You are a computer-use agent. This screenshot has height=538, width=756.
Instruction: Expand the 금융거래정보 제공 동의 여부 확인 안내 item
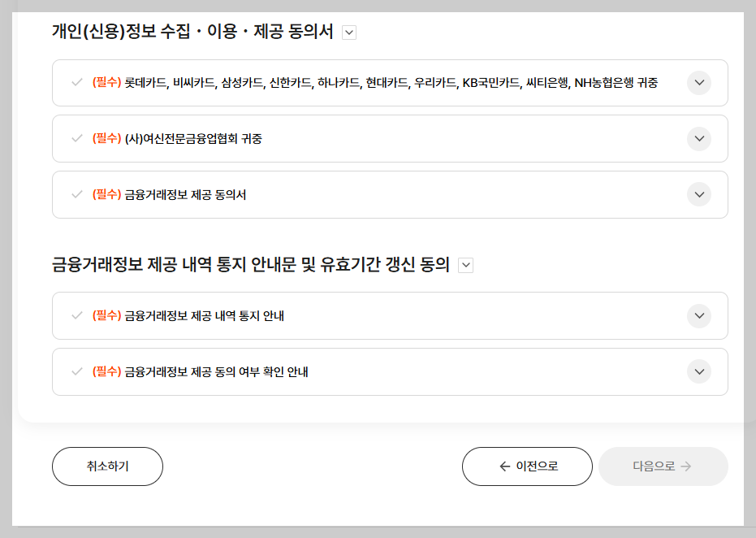coord(698,371)
